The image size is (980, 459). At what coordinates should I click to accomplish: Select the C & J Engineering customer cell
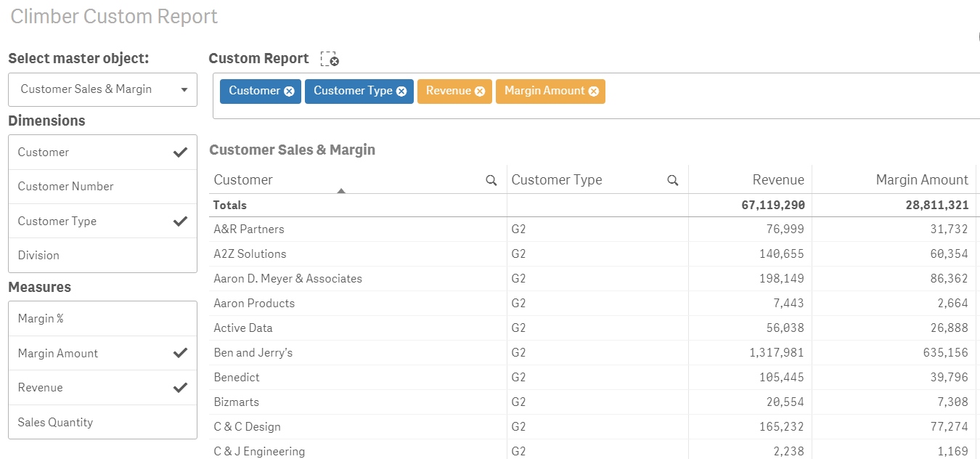click(358, 450)
